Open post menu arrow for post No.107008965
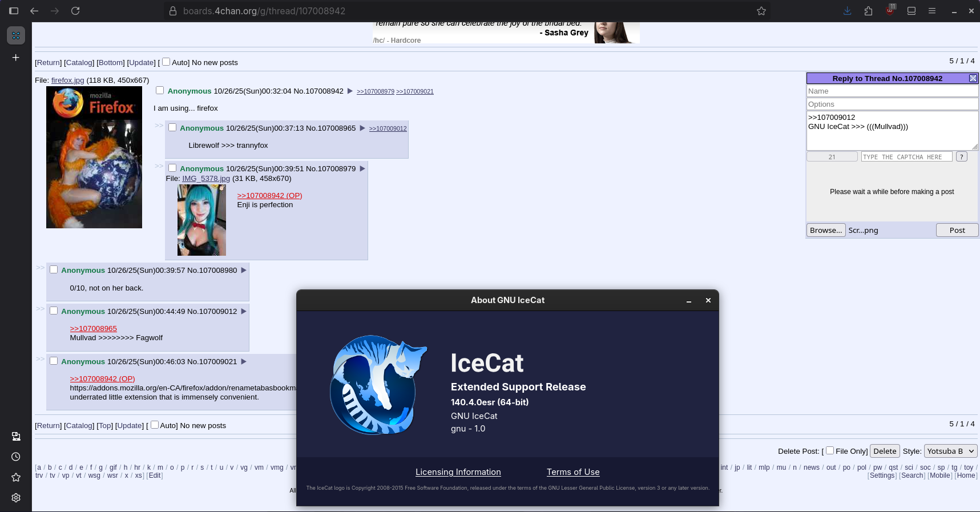980x512 pixels. [362, 128]
